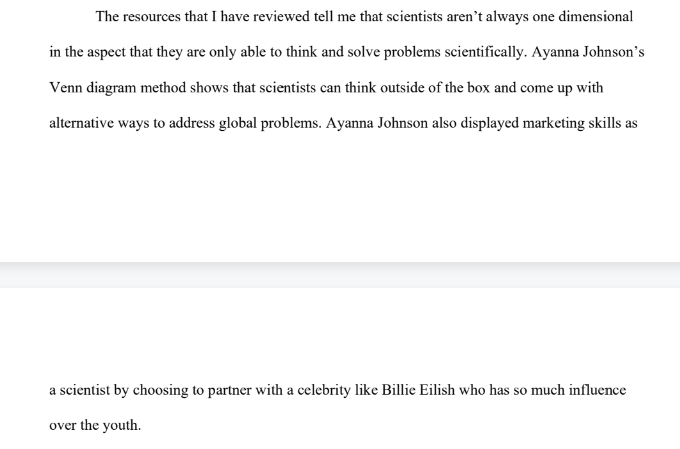Click on the word "celebrity"
The image size is (680, 449).
pyautogui.click(x=318, y=390)
